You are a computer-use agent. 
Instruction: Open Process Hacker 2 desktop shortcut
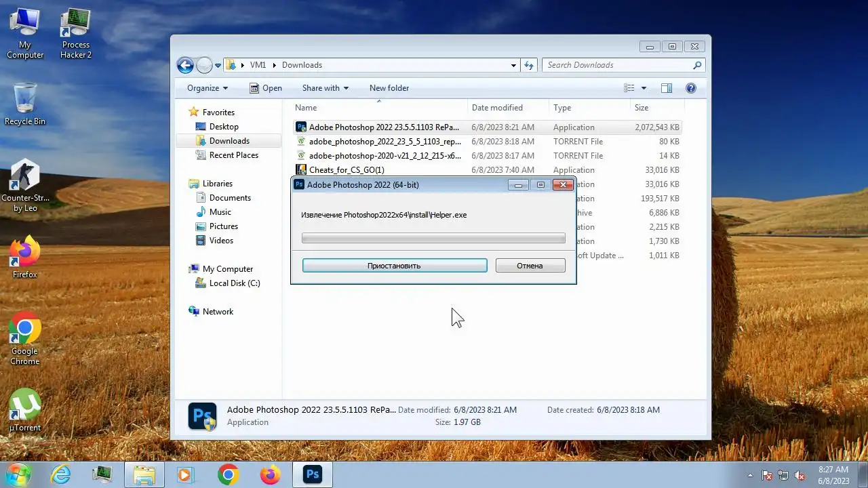point(75,34)
